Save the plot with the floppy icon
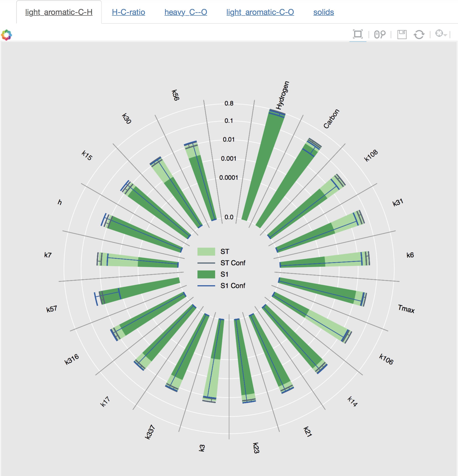This screenshot has width=458, height=476. tap(402, 34)
